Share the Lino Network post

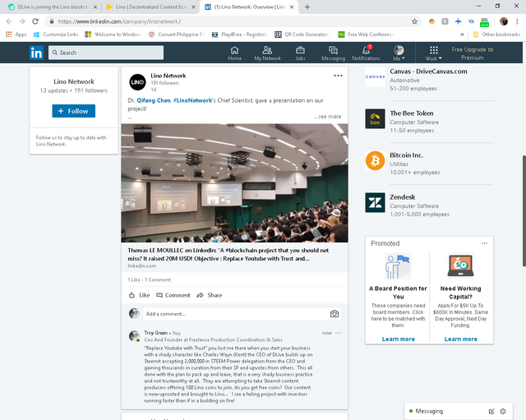[210, 295]
